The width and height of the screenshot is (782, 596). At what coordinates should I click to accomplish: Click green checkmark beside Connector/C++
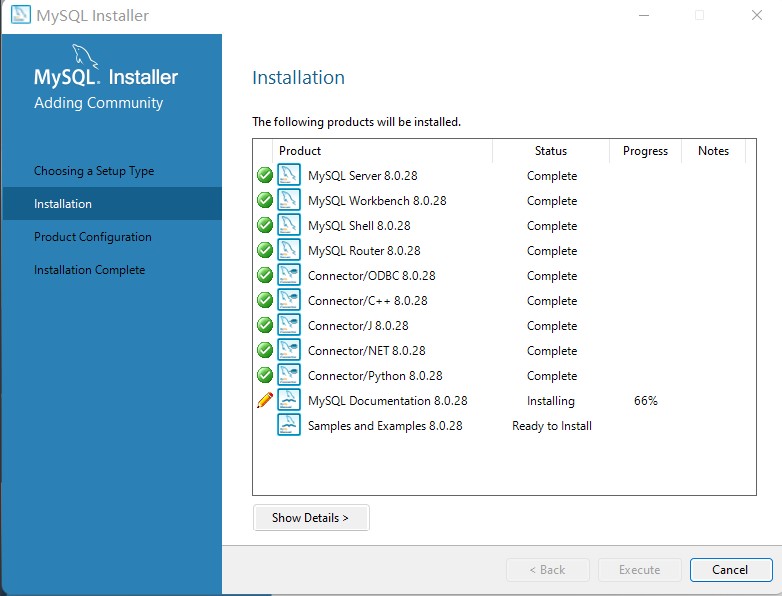click(x=265, y=300)
